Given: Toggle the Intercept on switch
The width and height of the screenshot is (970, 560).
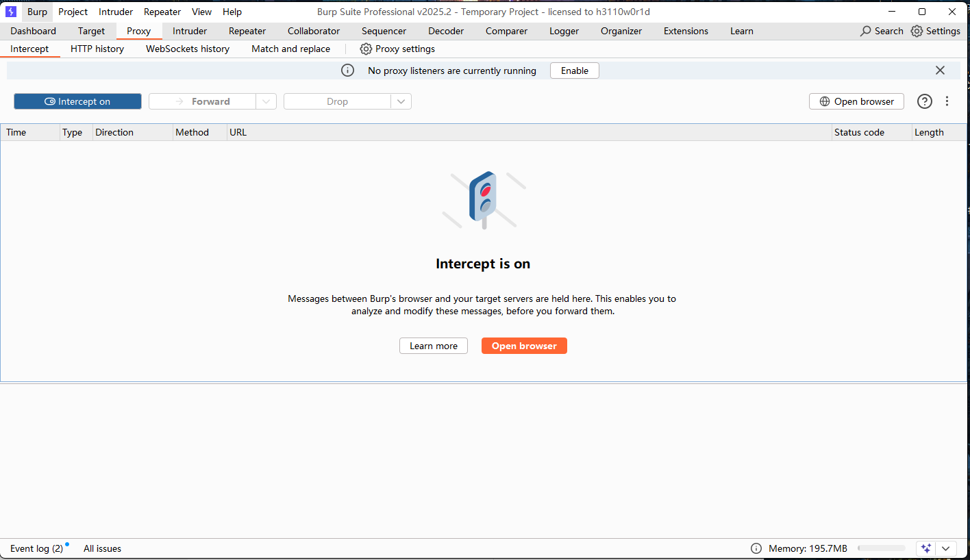Looking at the screenshot, I should click(77, 101).
